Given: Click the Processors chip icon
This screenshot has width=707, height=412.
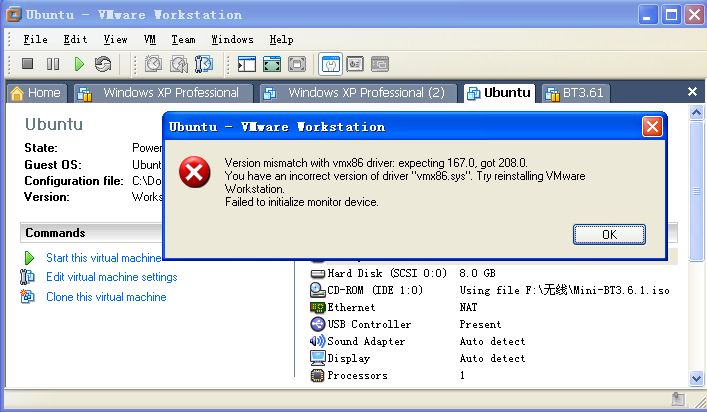Looking at the screenshot, I should click(317, 375).
